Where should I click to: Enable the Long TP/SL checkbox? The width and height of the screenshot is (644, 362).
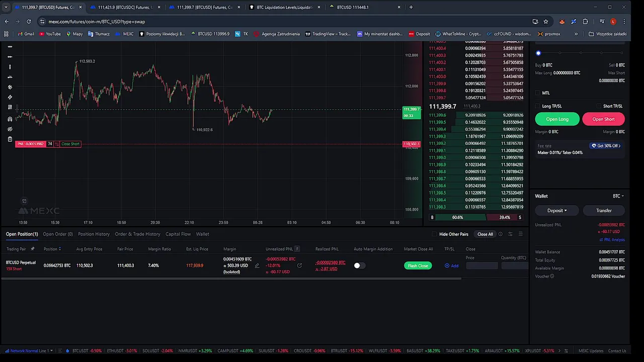click(537, 106)
